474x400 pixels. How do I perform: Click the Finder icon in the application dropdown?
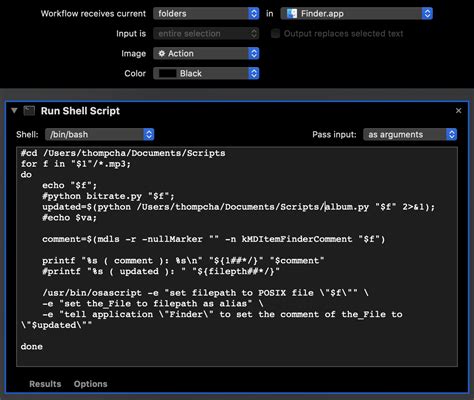[x=292, y=14]
